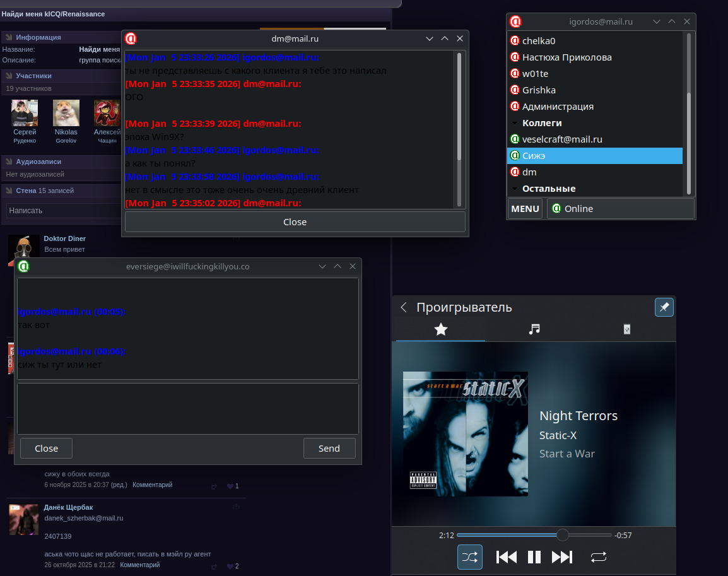Pause the Night Terrors track
Image resolution: width=728 pixels, height=576 pixels.
click(x=534, y=556)
